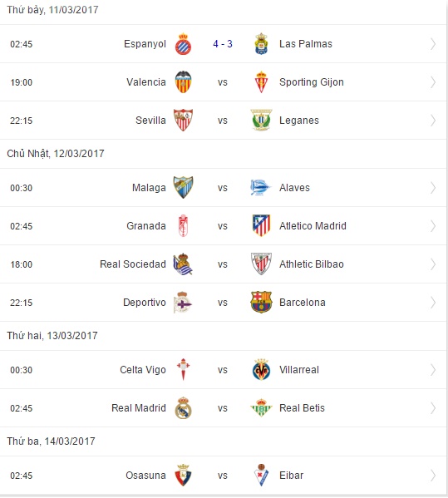Viewport: 448px width, 498px height.
Task: Click the Granada 02:45 kickoff time
Action: [22, 226]
